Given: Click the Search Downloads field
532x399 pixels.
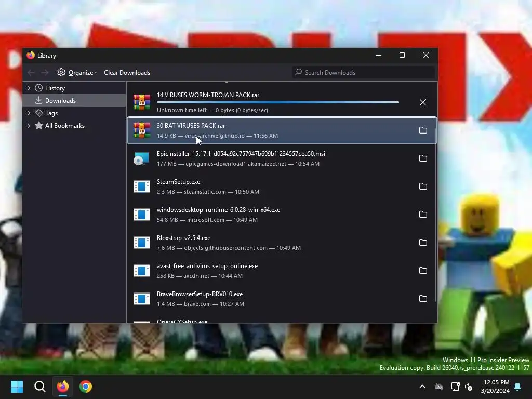Looking at the screenshot, I should (x=363, y=72).
